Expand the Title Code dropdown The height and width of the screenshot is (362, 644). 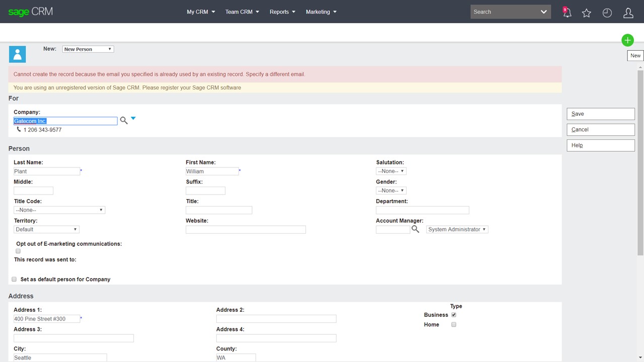(x=59, y=210)
